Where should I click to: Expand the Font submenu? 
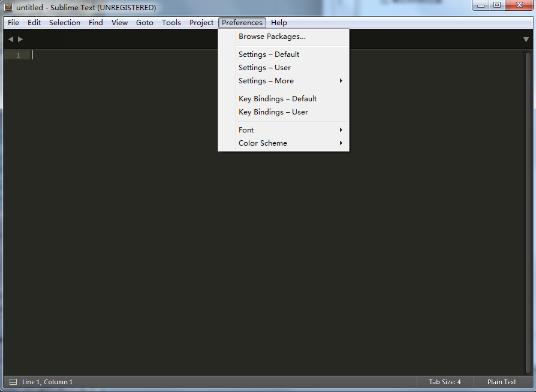coord(284,130)
